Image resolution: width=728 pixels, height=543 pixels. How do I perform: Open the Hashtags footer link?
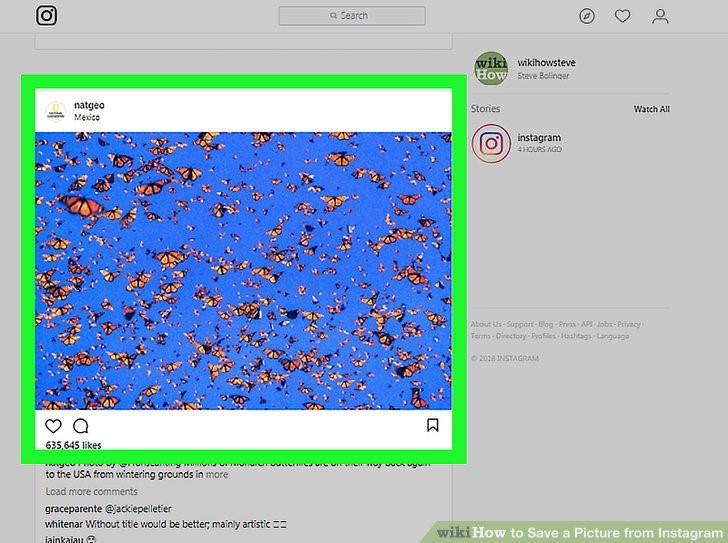coord(576,336)
